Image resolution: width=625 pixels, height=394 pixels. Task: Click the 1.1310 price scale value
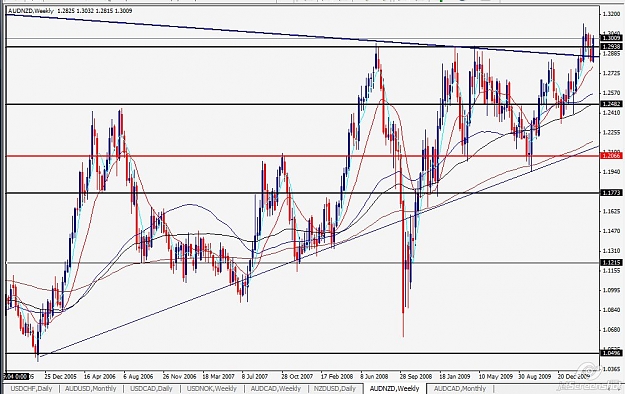611,250
